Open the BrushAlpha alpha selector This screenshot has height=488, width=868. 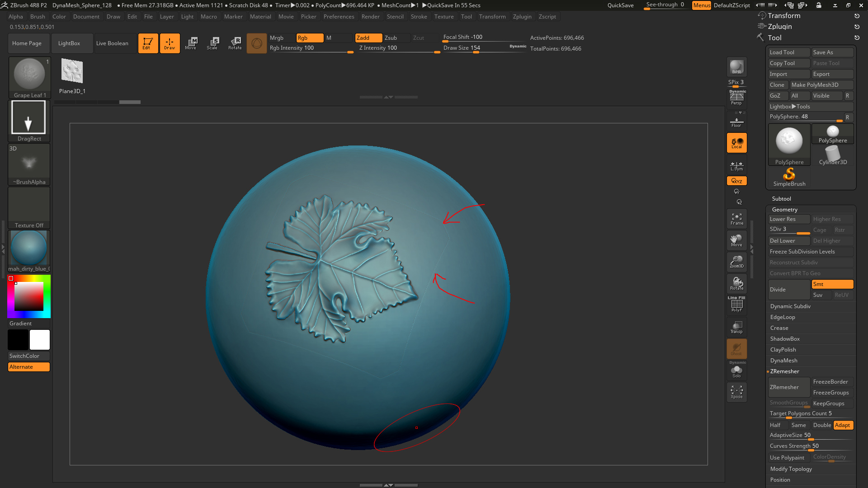[29, 164]
